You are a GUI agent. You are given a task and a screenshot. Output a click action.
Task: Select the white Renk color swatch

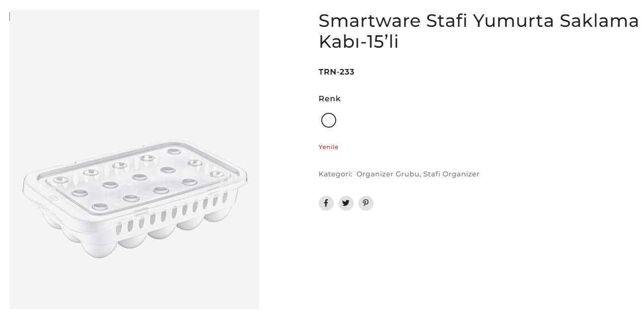329,120
